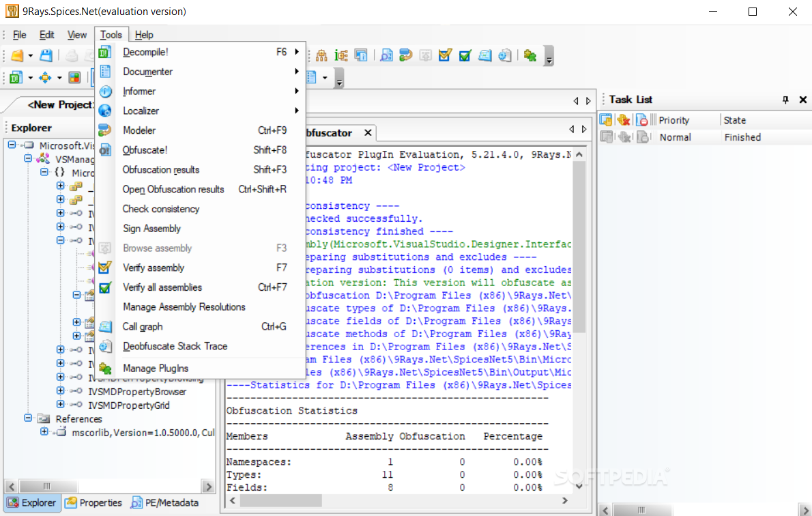This screenshot has height=516, width=812.
Task: Open the first toolbar overflow options arrow
Action: click(x=549, y=57)
